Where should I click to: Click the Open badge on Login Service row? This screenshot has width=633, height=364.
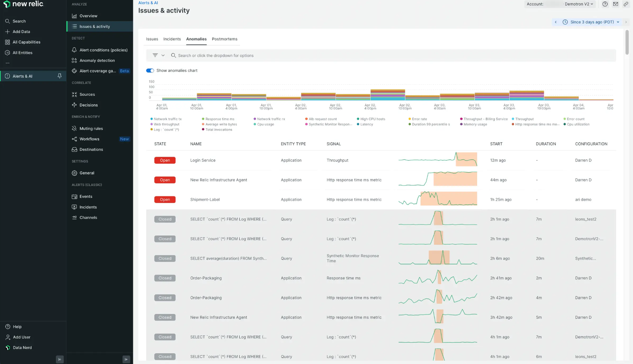tap(165, 160)
